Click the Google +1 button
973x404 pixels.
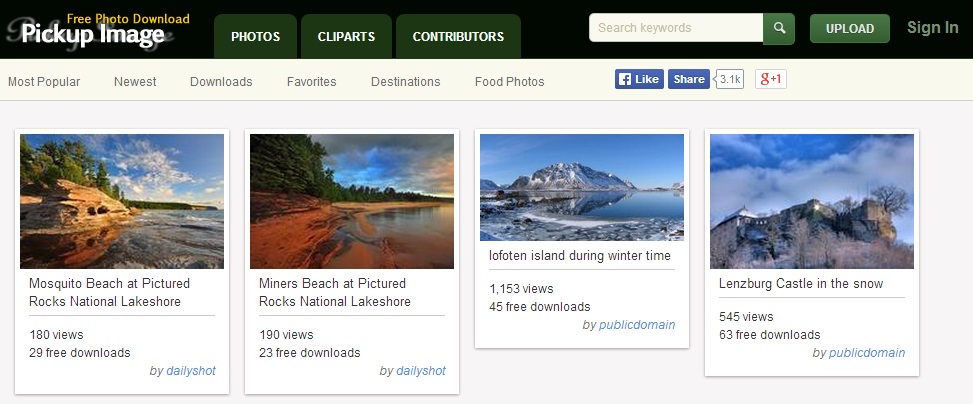pos(771,79)
